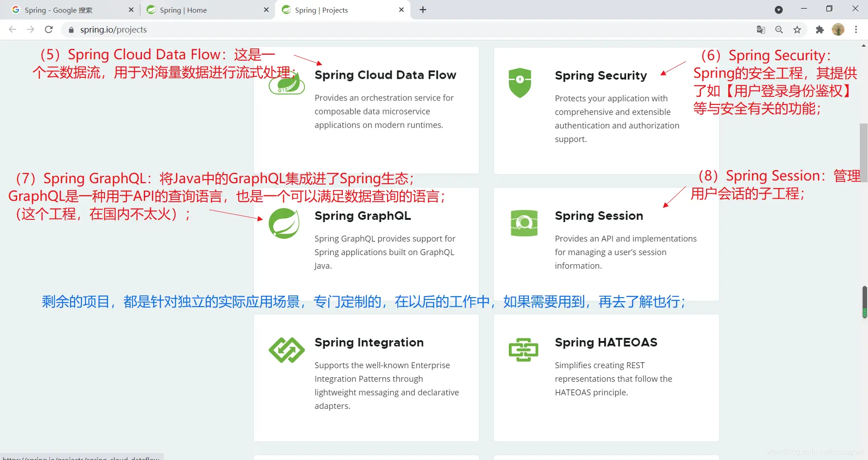Click the Spring GraphQL leaf icon
Image resolution: width=868 pixels, height=460 pixels.
tap(284, 223)
